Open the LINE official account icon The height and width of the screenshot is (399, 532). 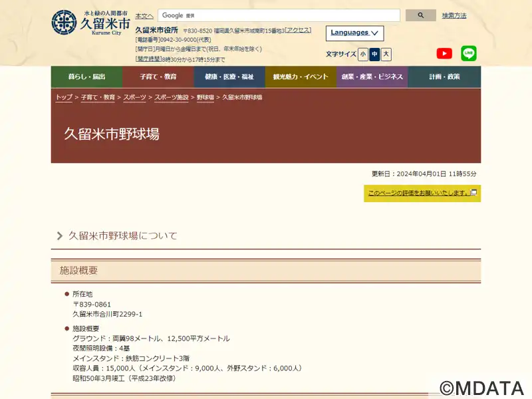point(469,54)
